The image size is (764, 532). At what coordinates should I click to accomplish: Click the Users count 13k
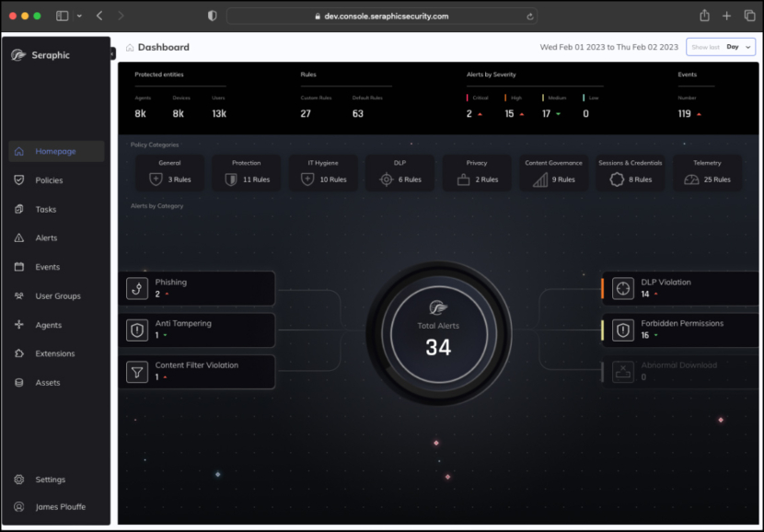point(219,114)
